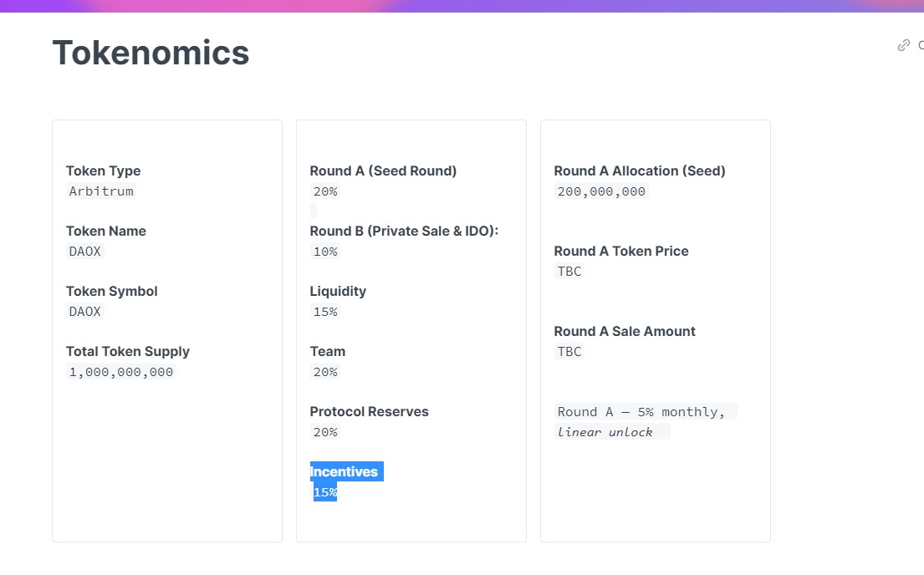Select the DAOX value under Token Symbol
The image size is (924, 575).
pyautogui.click(x=84, y=311)
